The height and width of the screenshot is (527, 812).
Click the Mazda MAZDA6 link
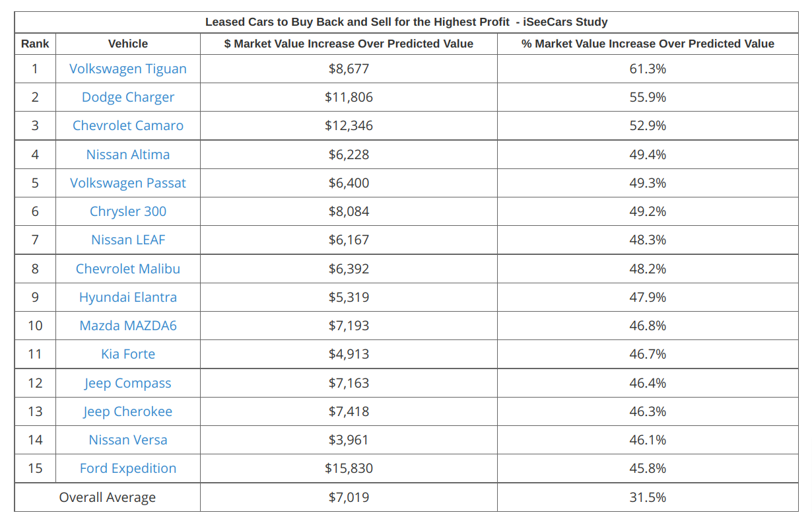pos(128,326)
